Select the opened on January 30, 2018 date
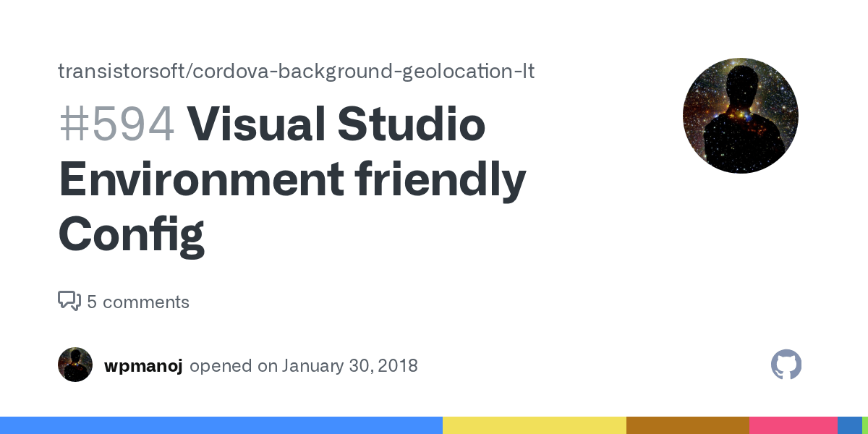This screenshot has width=868, height=434. point(303,366)
